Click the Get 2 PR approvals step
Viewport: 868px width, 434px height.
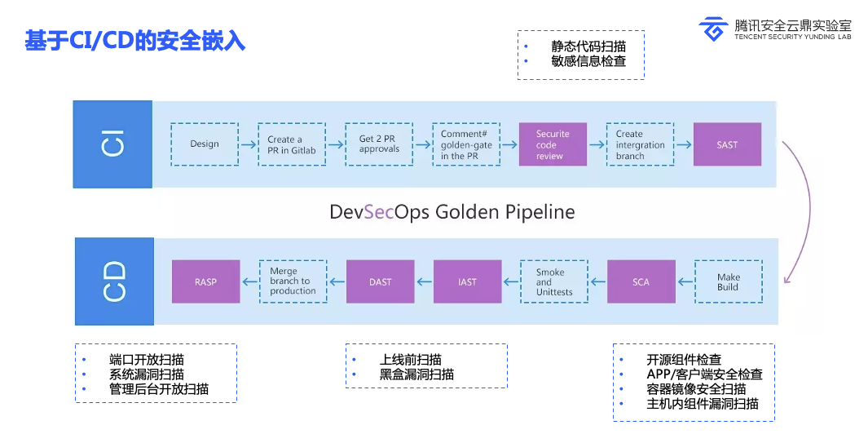click(379, 144)
